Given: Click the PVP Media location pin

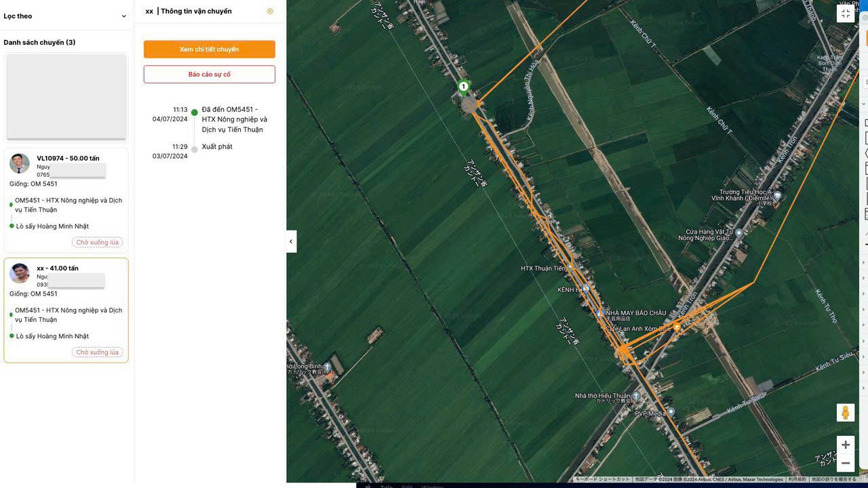Looking at the screenshot, I should [x=671, y=412].
